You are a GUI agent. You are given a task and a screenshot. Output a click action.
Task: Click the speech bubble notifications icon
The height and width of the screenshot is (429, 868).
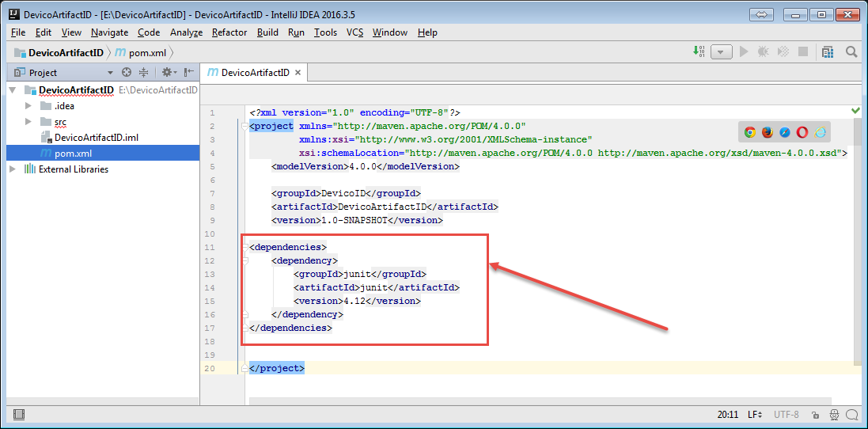pyautogui.click(x=853, y=415)
